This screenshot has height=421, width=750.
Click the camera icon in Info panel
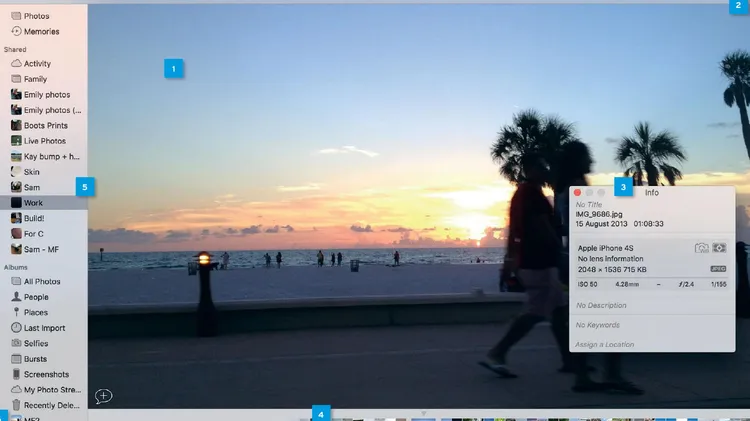click(701, 248)
